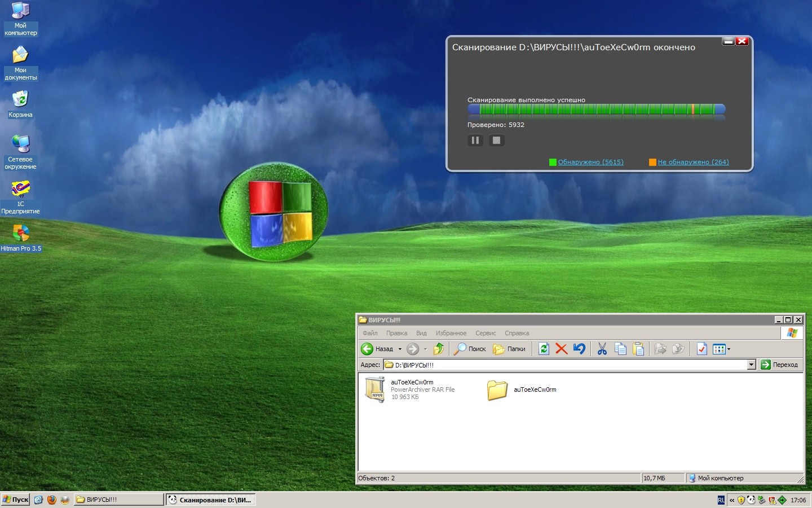Select the auToeXeCw0rm RAR archive file
The image size is (812, 508).
click(375, 389)
